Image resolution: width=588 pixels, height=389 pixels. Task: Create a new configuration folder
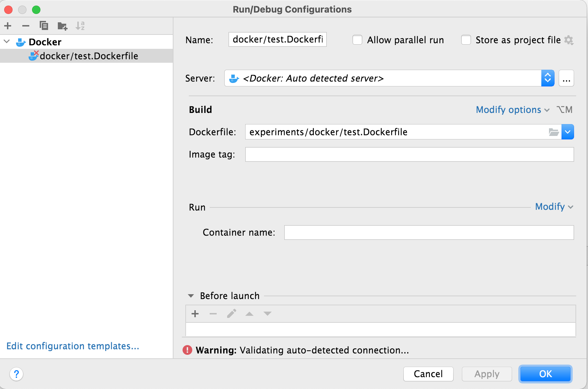(62, 26)
